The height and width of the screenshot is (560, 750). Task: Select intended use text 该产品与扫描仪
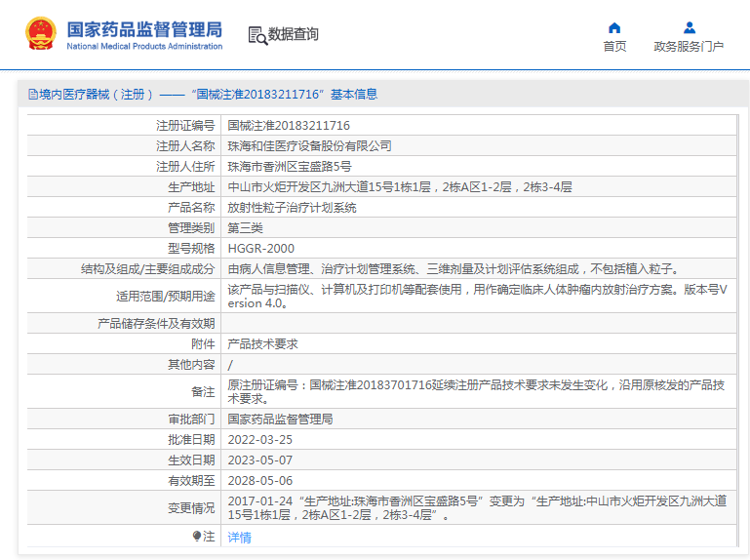(x=477, y=297)
